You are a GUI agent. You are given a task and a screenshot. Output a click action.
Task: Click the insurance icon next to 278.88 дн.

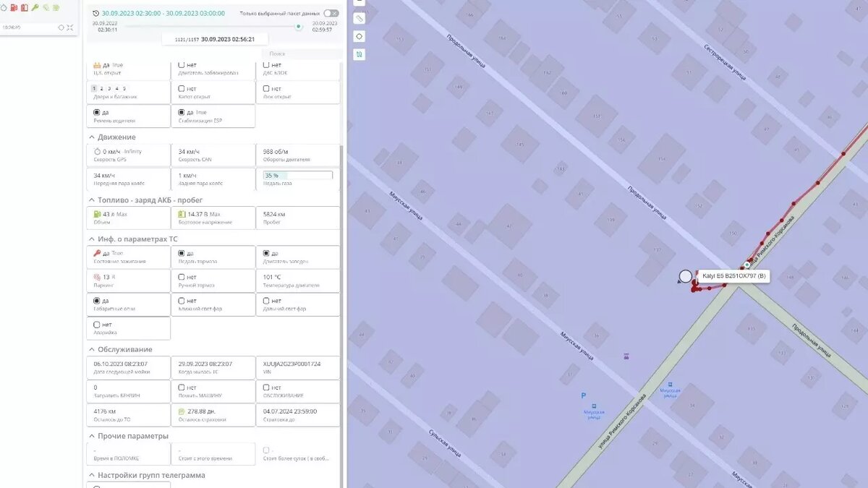[x=182, y=411]
